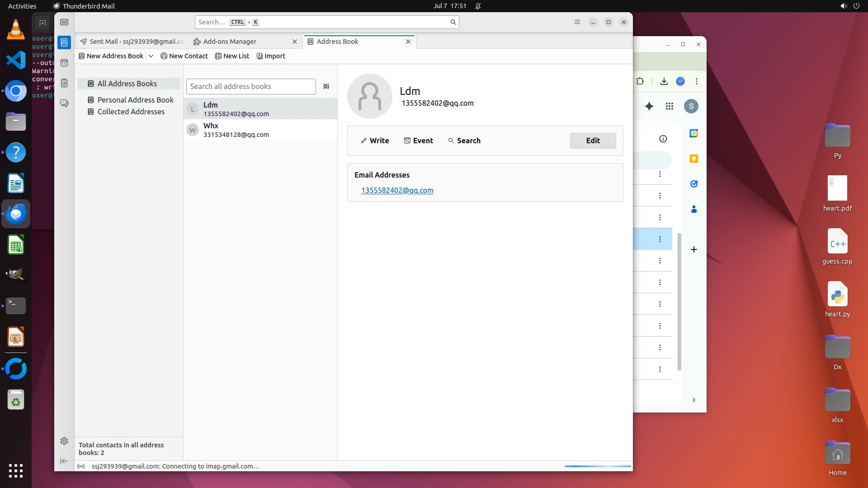Expand the Chrome side panel chevron
Image resolution: width=868 pixels, height=488 pixels.
[x=693, y=400]
